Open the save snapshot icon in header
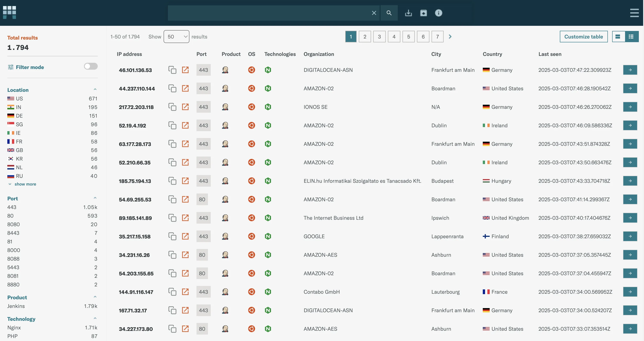The width and height of the screenshot is (644, 341). pyautogui.click(x=424, y=13)
